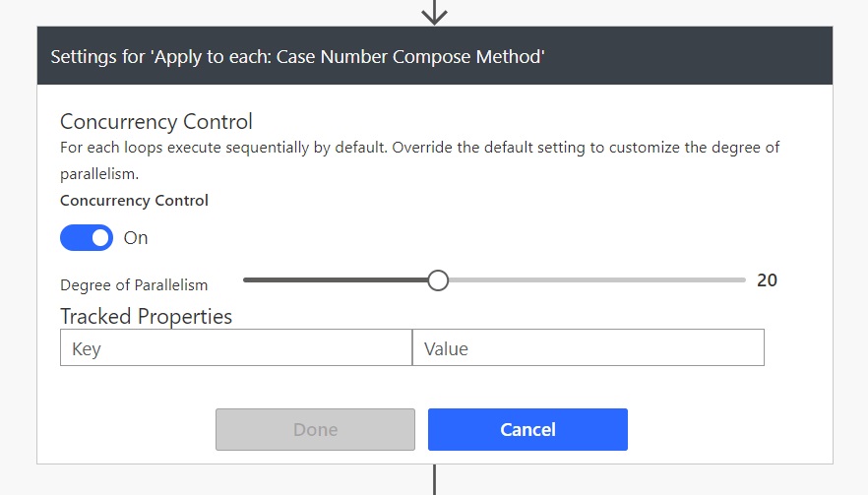Image resolution: width=868 pixels, height=495 pixels.
Task: Click the Degree of Parallelism slider handle
Action: [438, 280]
